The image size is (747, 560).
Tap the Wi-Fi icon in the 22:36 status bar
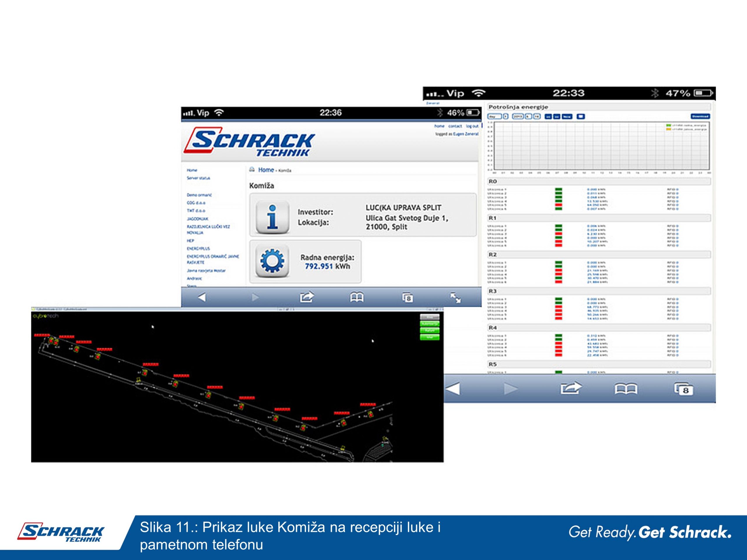pos(219,112)
